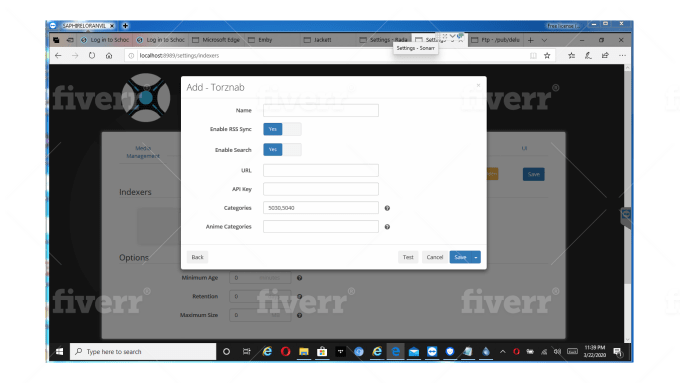Click the Test button
This screenshot has height=383, width=680.
point(408,257)
